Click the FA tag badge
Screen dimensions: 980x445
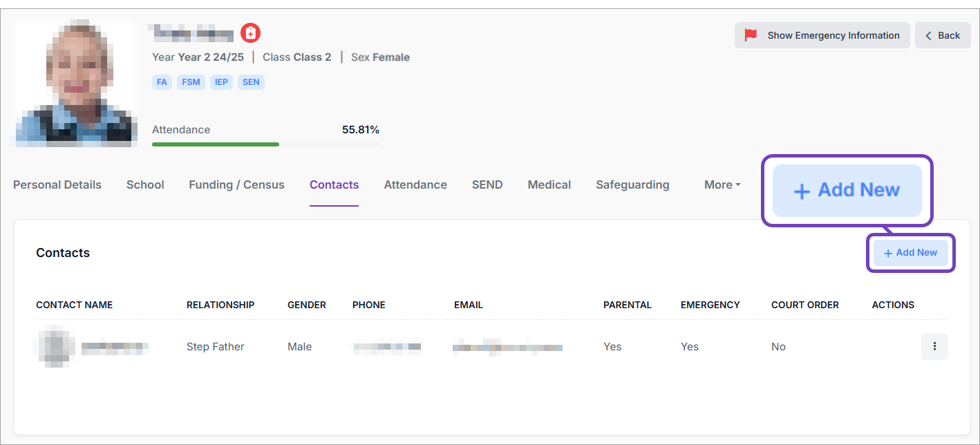click(162, 82)
